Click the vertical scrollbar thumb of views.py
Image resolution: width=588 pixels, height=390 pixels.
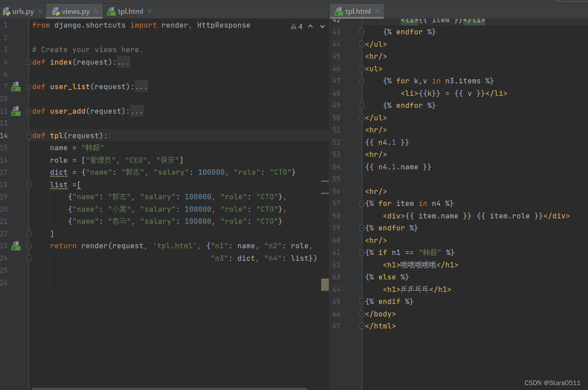tap(325, 284)
